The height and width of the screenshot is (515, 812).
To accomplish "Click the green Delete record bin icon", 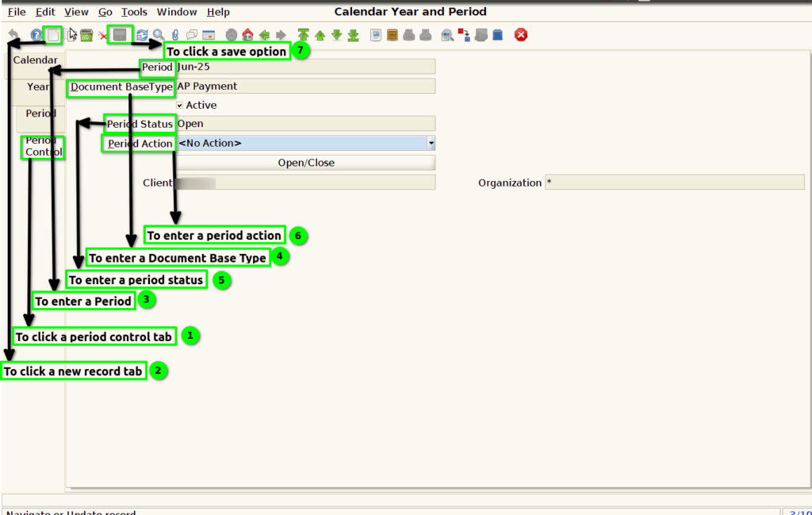I will 86,35.
